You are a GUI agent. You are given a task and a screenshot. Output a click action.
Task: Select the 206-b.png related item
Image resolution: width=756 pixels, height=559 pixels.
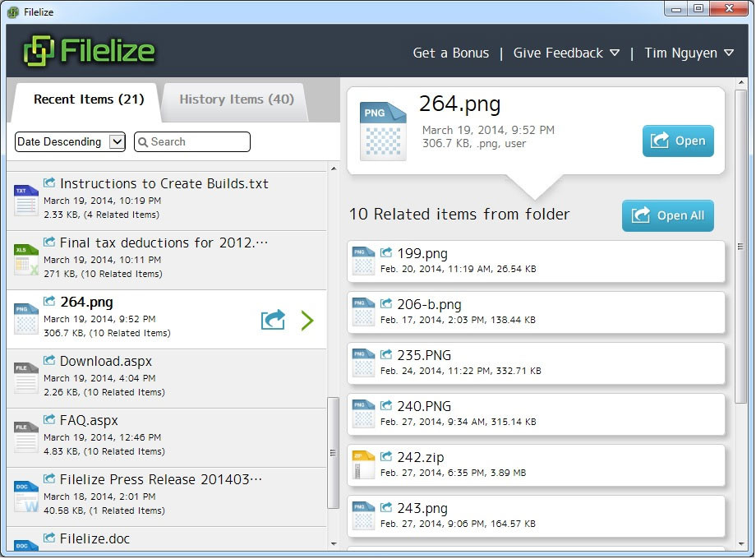pos(536,312)
